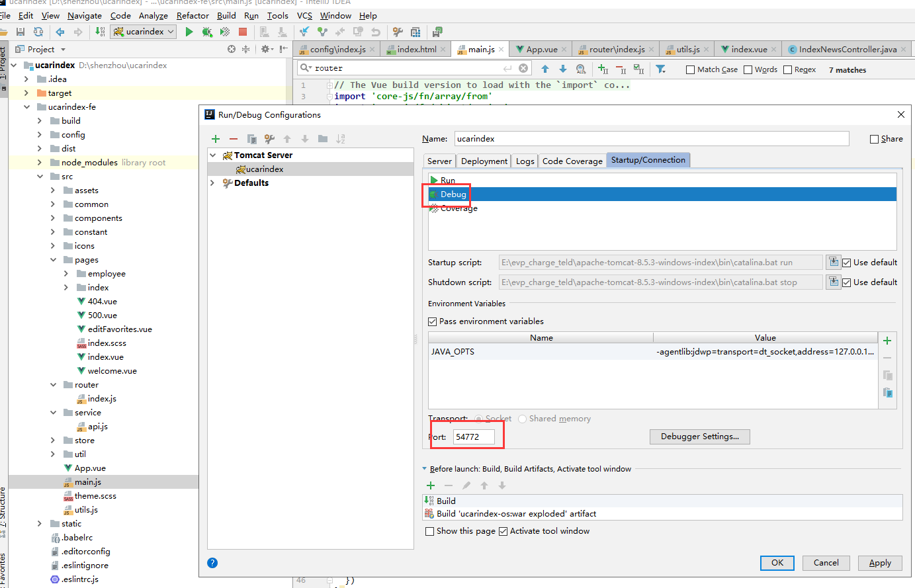Click the create folder icon in dialog toolbar
The height and width of the screenshot is (588, 915).
[323, 139]
